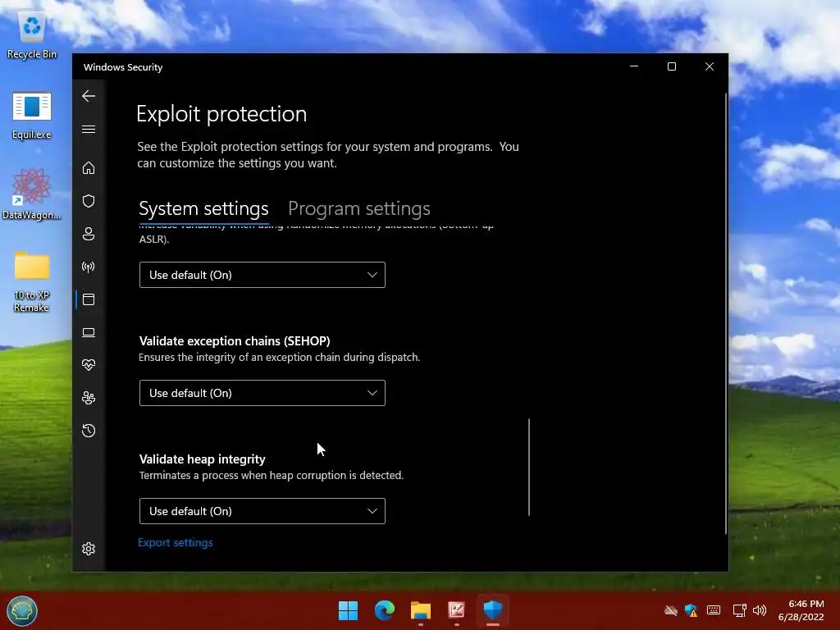Click the settings list inner scrollbar
840x630 pixels.
click(x=529, y=467)
